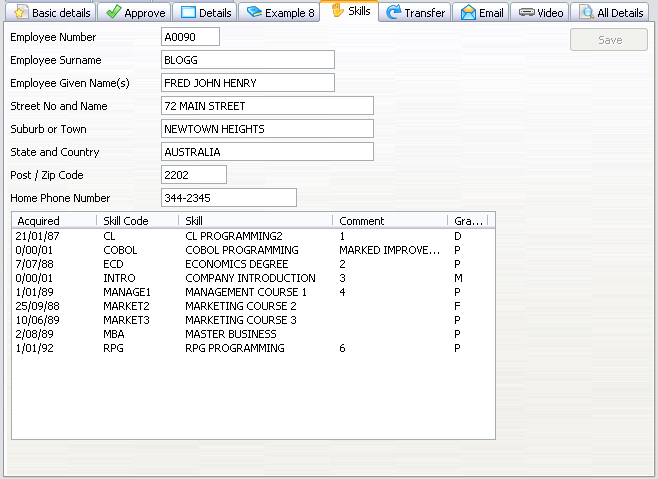This screenshot has height=479, width=658.
Task: Click the envelope icon on Email tab
Action: [468, 13]
